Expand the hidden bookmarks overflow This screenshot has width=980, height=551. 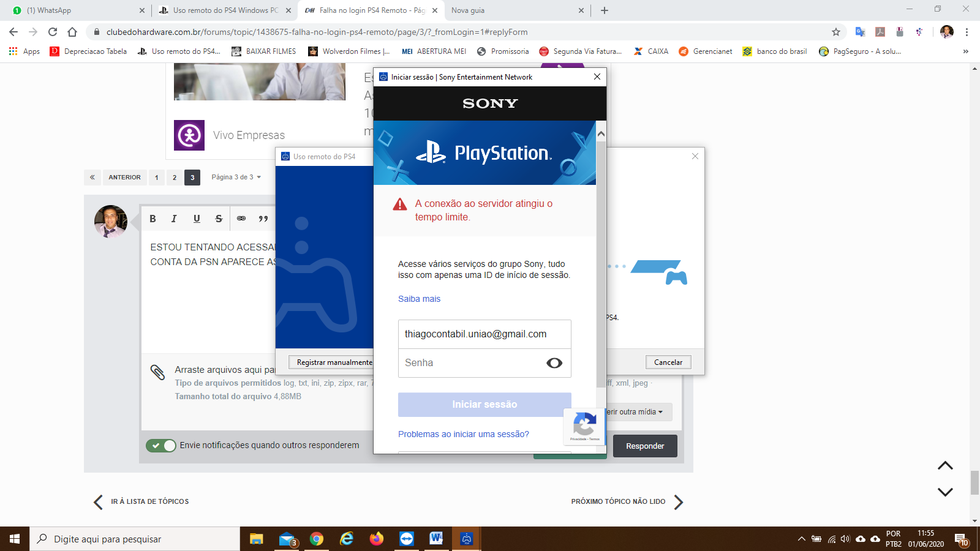click(x=966, y=51)
